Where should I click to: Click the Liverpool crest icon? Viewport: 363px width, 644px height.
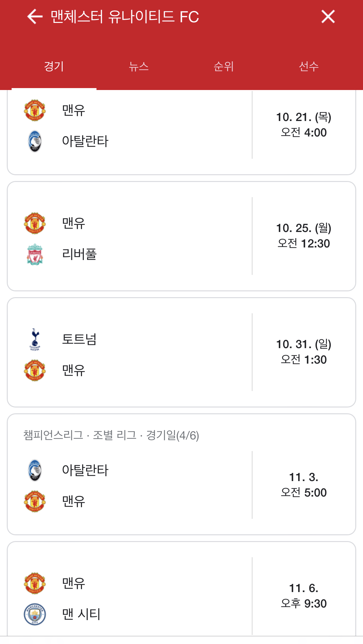35,254
